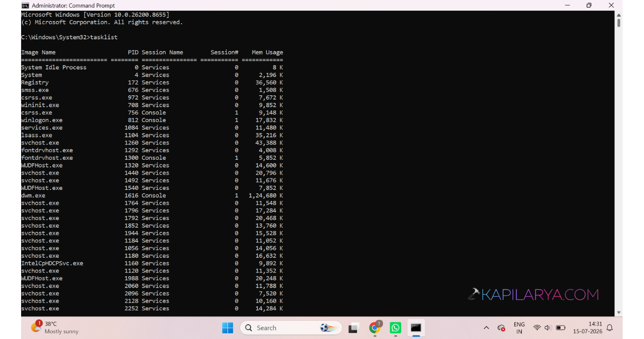
Task: Click the memory value "43,388 K"
Action: 269,143
